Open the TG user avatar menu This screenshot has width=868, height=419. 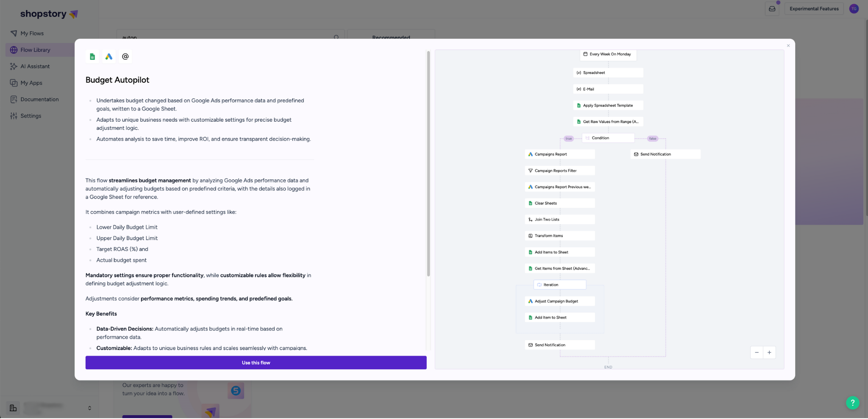coord(854,8)
